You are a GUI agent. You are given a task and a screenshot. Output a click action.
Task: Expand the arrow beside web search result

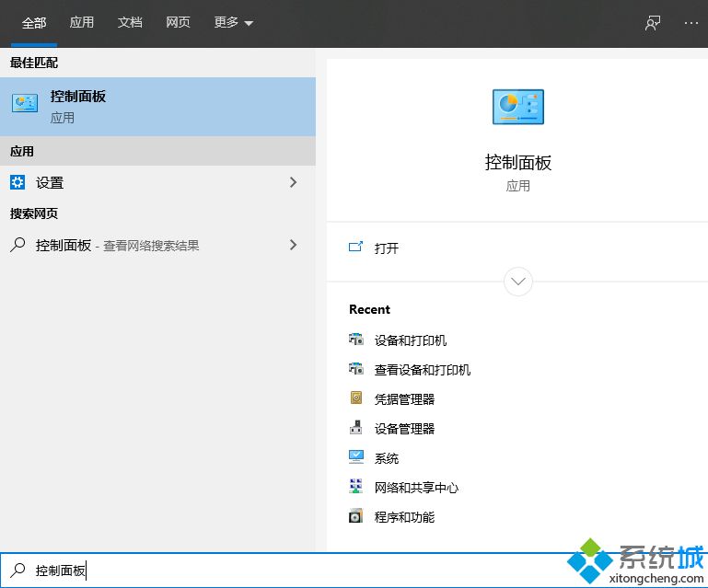tap(293, 245)
